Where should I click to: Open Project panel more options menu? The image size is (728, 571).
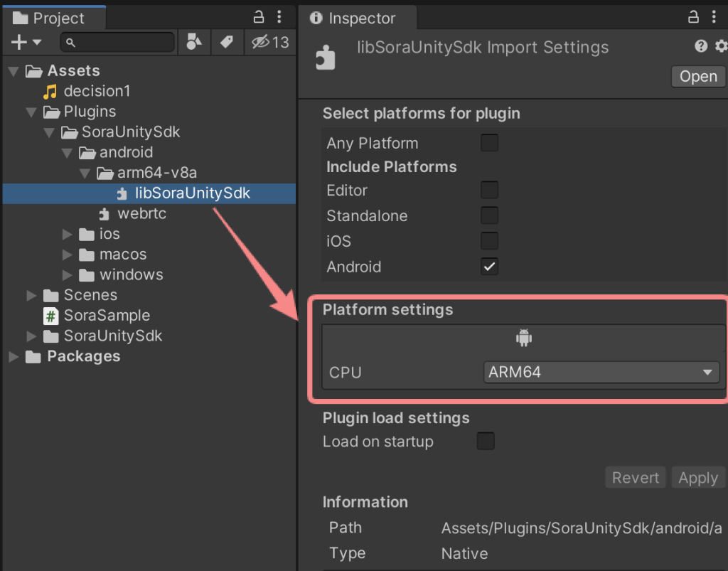coord(279,17)
